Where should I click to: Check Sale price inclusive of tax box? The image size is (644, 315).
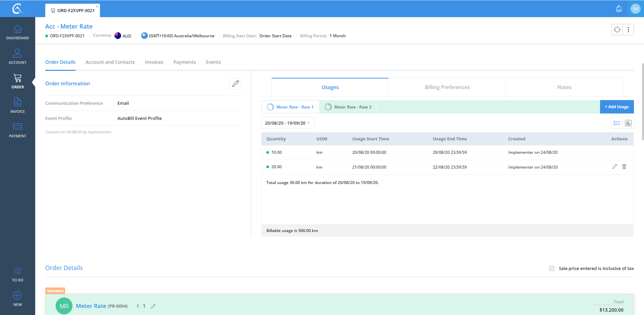(x=552, y=268)
